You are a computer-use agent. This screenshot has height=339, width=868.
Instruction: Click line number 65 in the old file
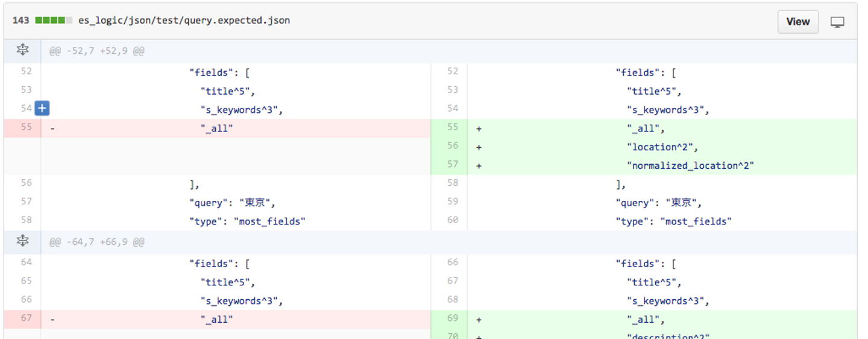tap(26, 281)
